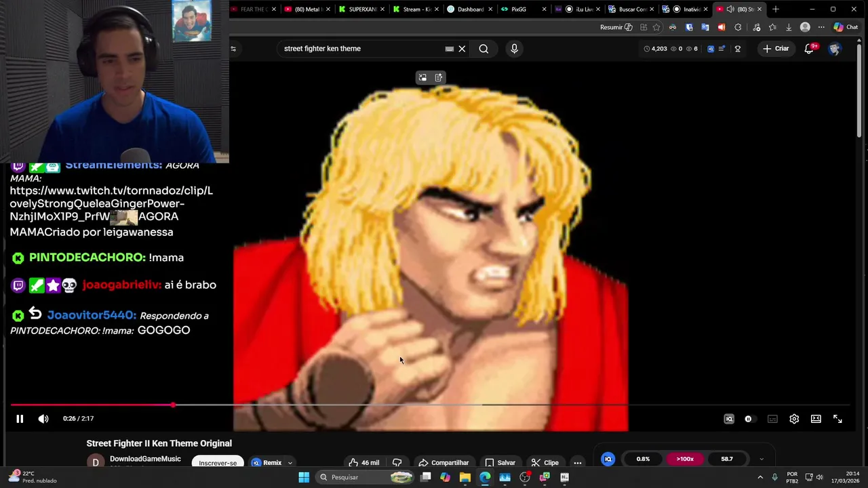Start voice search with the microphone
This screenshot has width=868, height=488.
(x=514, y=49)
